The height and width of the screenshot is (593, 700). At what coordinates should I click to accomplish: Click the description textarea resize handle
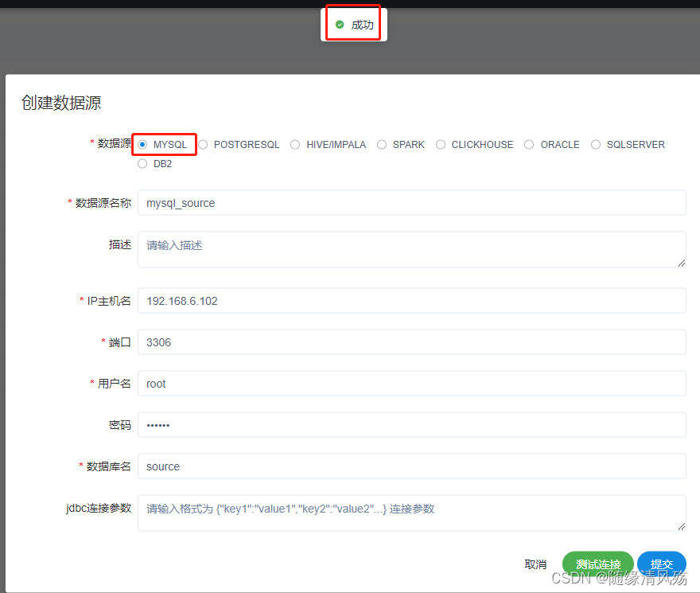click(681, 263)
